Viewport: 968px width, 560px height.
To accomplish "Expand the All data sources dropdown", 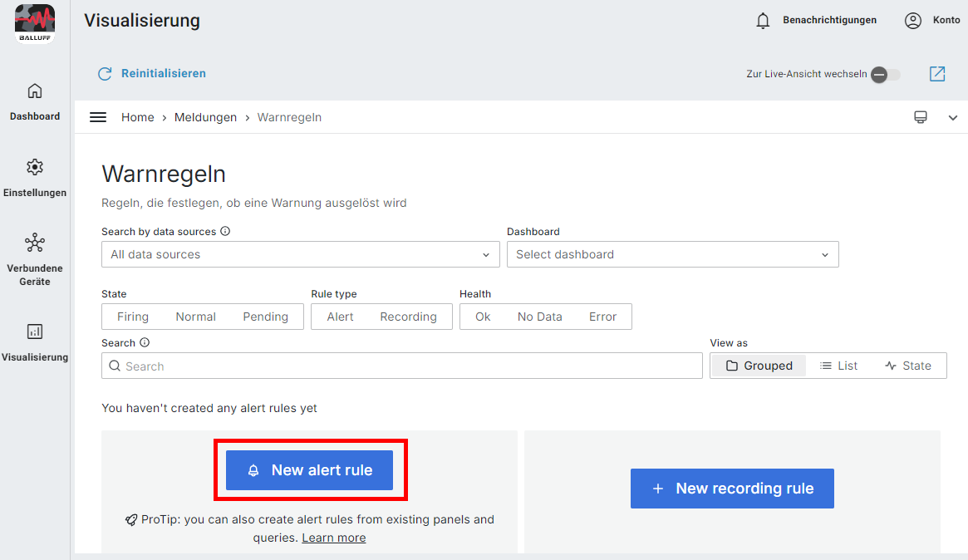I will click(300, 254).
